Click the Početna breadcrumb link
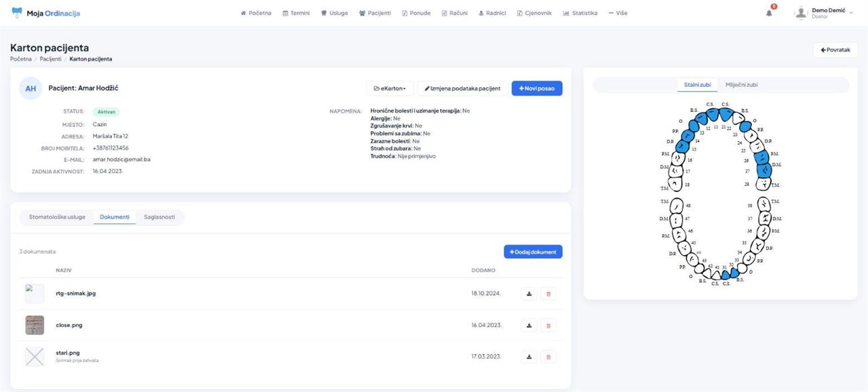Screen dimensions: 868x392 (21, 59)
